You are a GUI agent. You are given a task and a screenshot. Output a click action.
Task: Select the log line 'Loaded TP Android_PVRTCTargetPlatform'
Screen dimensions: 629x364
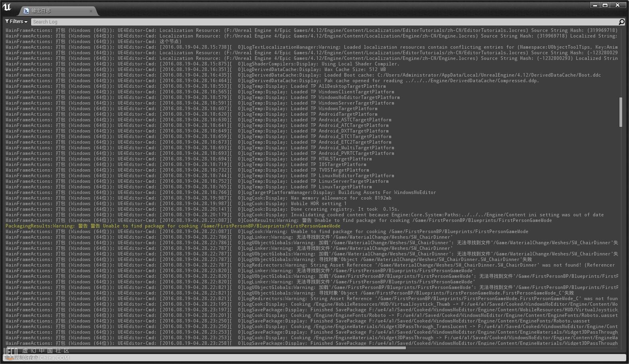[x=200, y=153]
